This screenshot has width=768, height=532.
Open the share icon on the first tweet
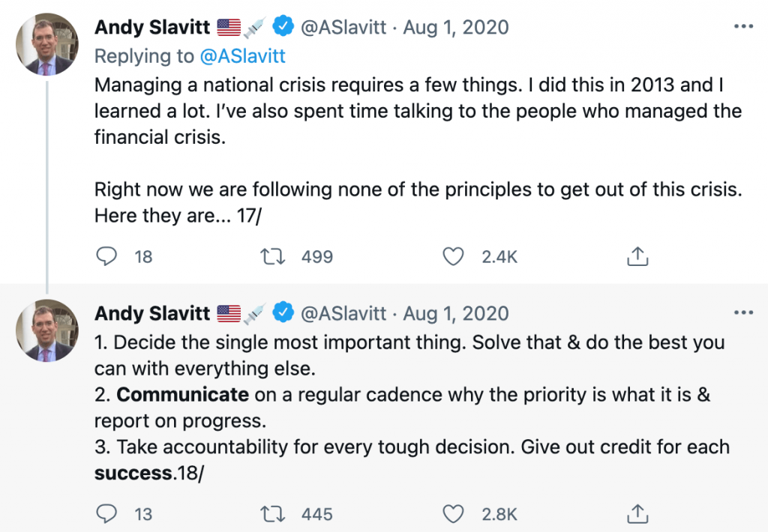coord(637,256)
